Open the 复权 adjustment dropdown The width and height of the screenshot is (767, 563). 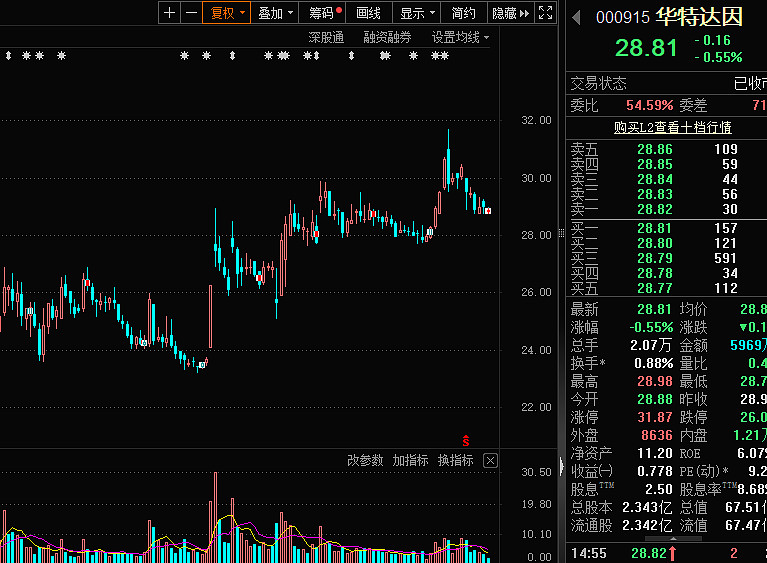pyautogui.click(x=225, y=13)
